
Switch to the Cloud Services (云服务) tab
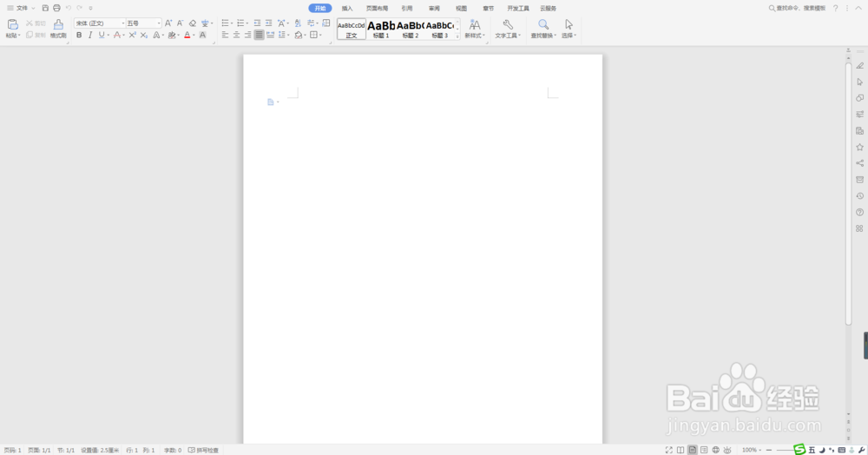[548, 9]
